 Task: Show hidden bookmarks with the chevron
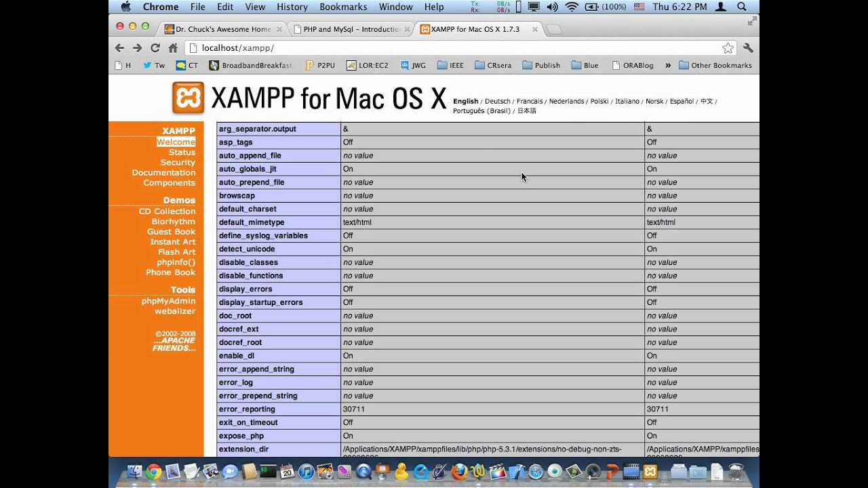668,66
